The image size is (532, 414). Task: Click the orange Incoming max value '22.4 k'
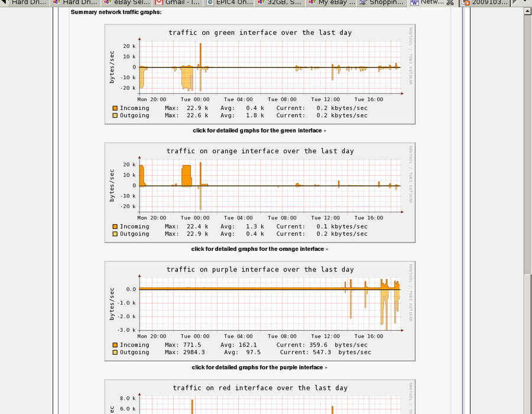[x=197, y=227]
